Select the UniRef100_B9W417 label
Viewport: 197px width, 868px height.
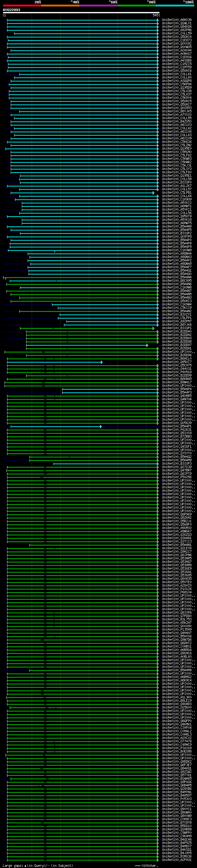tap(176, 382)
